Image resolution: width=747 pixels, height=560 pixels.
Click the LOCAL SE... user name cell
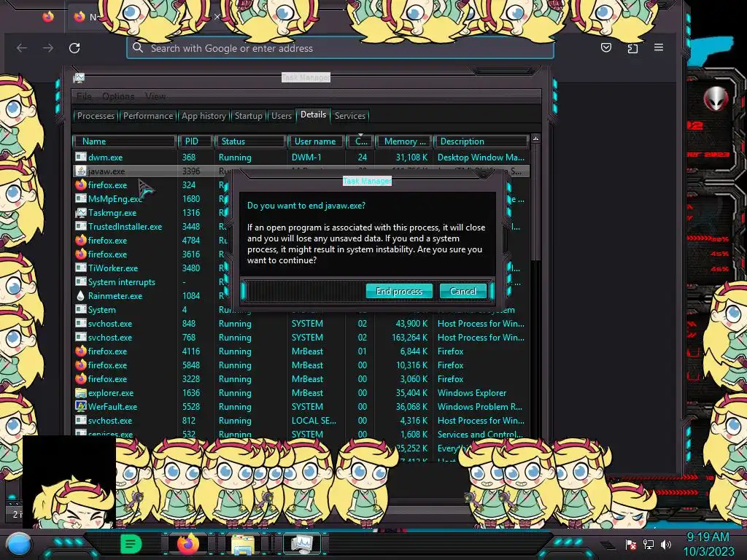click(x=314, y=421)
